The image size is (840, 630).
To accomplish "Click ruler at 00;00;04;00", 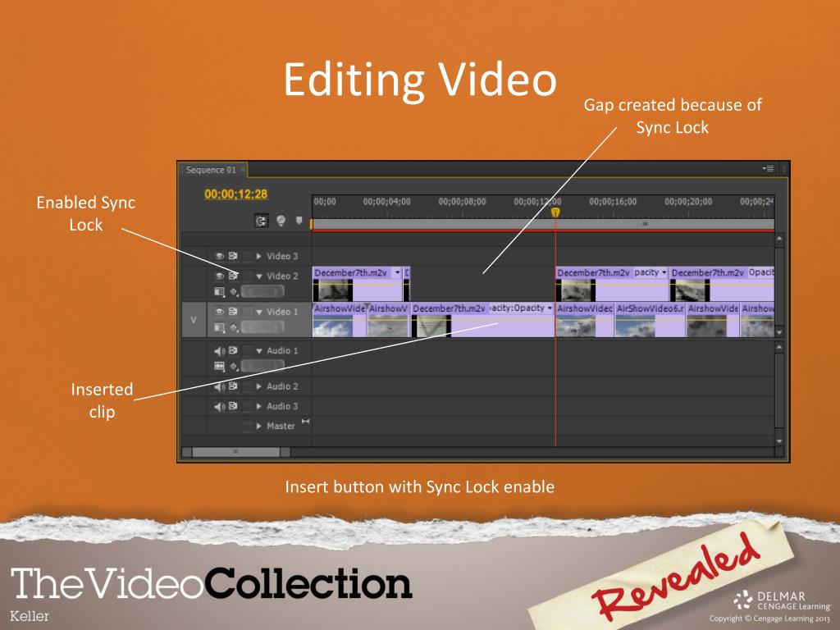I will [x=387, y=202].
